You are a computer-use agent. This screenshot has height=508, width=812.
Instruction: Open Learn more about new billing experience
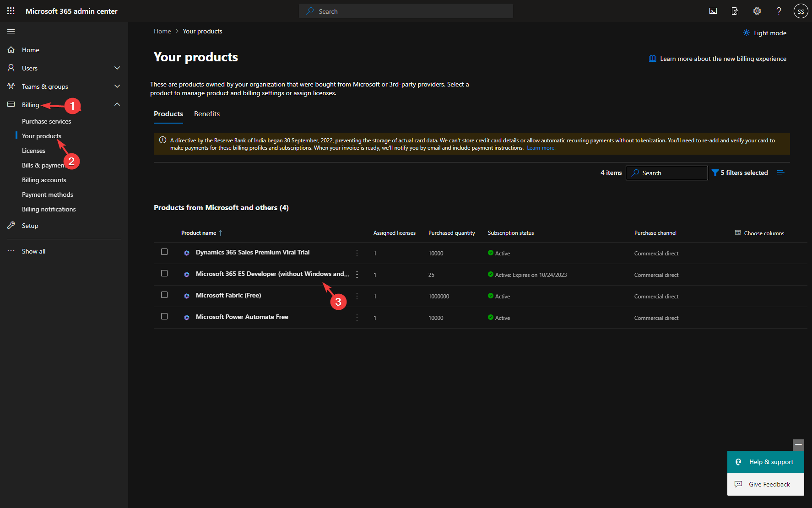[718, 59]
